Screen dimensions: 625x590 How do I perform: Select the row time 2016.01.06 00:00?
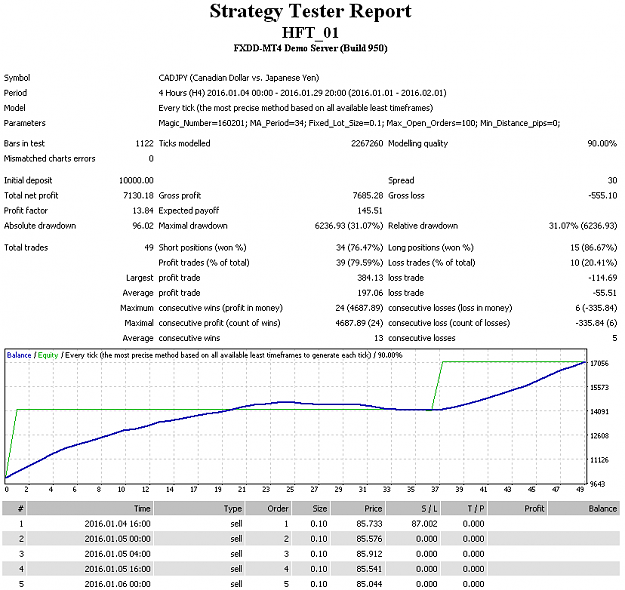point(117,584)
